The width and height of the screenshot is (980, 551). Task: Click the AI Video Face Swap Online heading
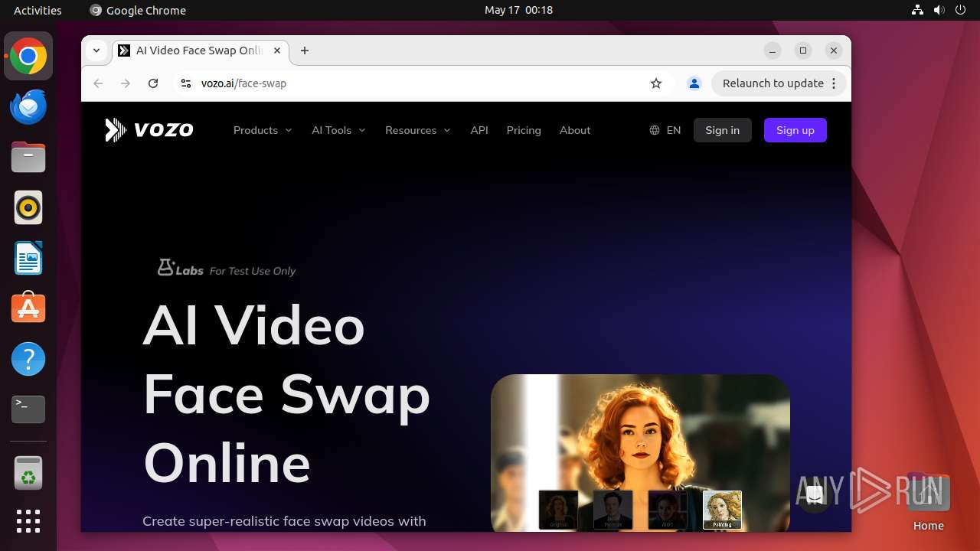coord(286,394)
